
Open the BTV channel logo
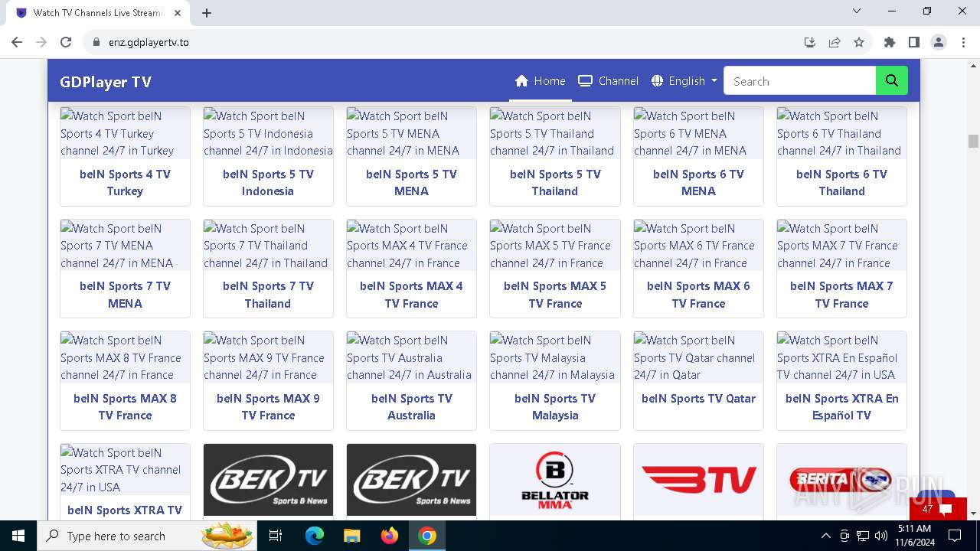tap(698, 480)
